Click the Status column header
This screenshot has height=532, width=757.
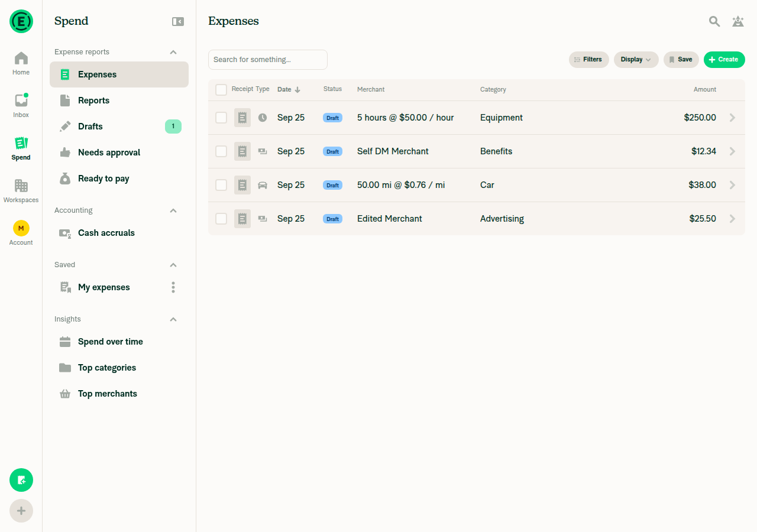pyautogui.click(x=332, y=89)
